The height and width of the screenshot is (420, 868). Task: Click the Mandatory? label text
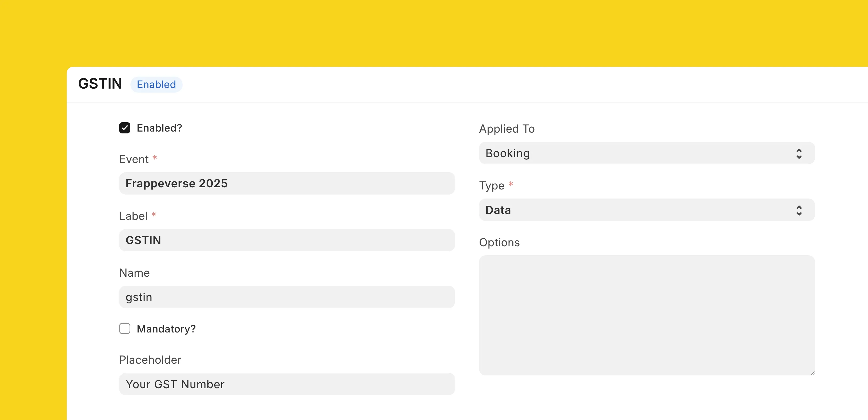pyautogui.click(x=166, y=329)
